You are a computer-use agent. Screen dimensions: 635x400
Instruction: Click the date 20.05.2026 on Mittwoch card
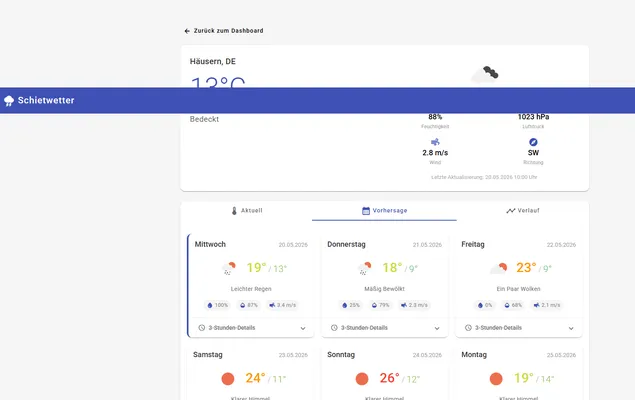pyautogui.click(x=293, y=245)
